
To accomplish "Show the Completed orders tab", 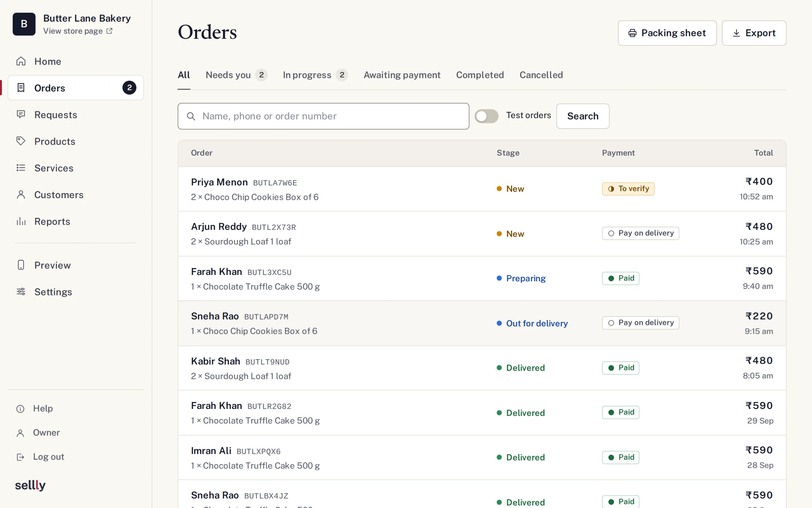I will coord(480,75).
